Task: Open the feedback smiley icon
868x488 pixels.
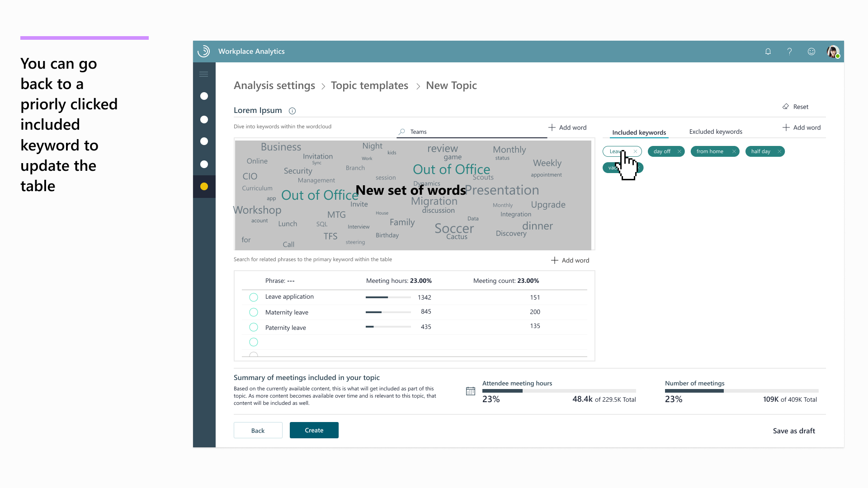Action: (811, 51)
